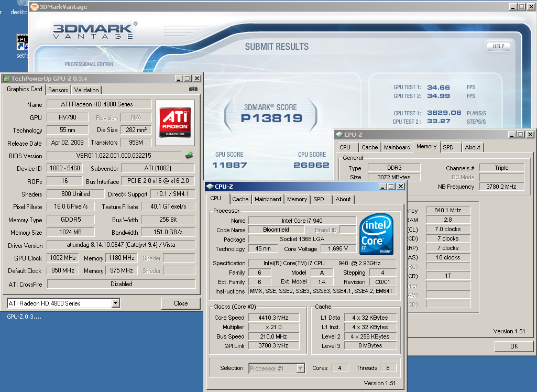Click the Level 3 cache 8 MBytes field
The width and height of the screenshot is (537, 392).
(370, 345)
